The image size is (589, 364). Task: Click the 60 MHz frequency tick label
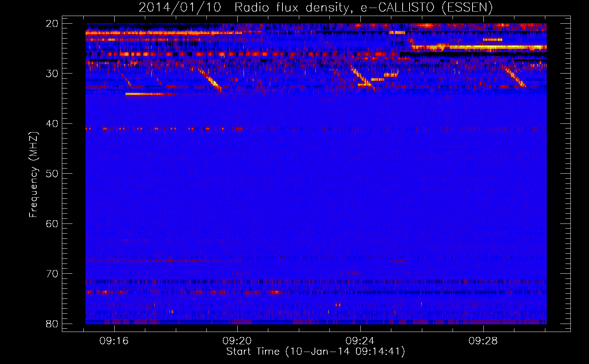52,224
